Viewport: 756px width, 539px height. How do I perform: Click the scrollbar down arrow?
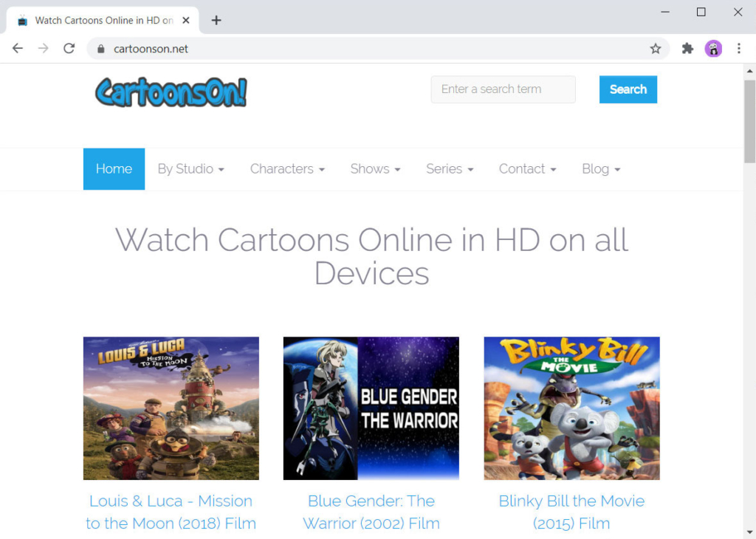(749, 532)
